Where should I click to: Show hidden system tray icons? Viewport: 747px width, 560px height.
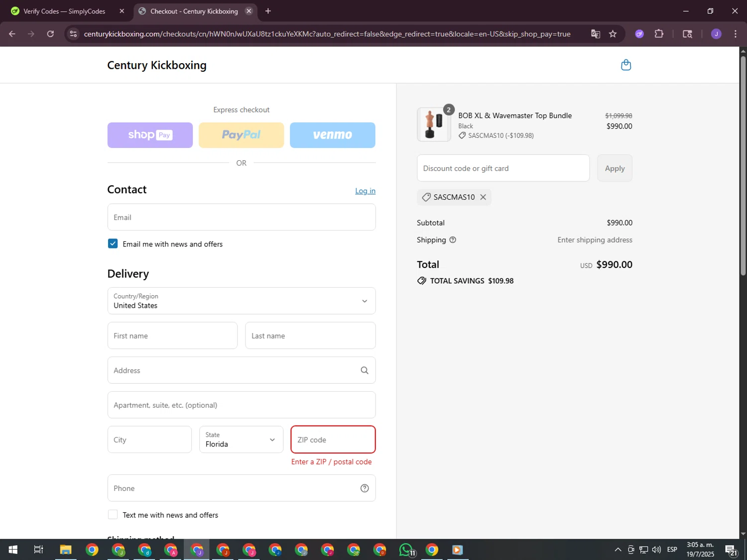pos(618,550)
